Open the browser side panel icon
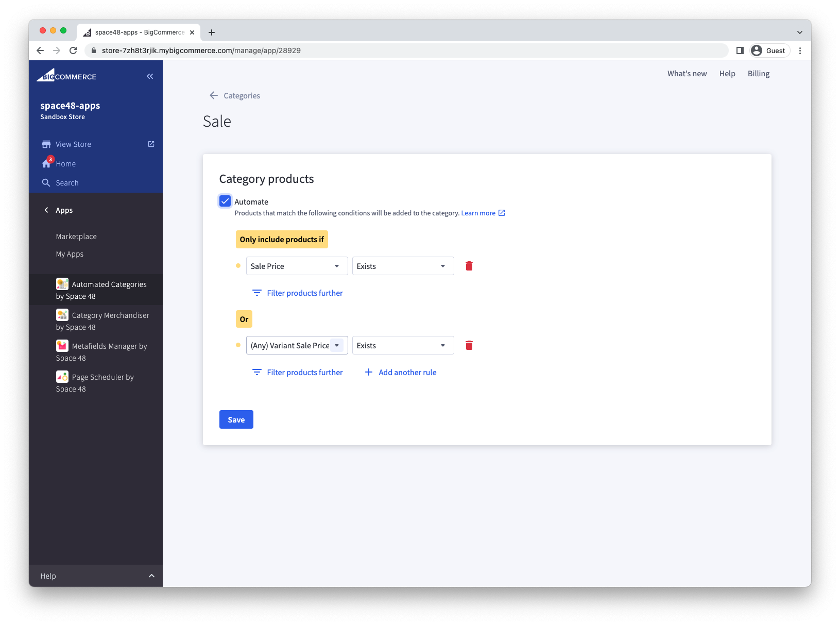The image size is (840, 625). coord(740,50)
